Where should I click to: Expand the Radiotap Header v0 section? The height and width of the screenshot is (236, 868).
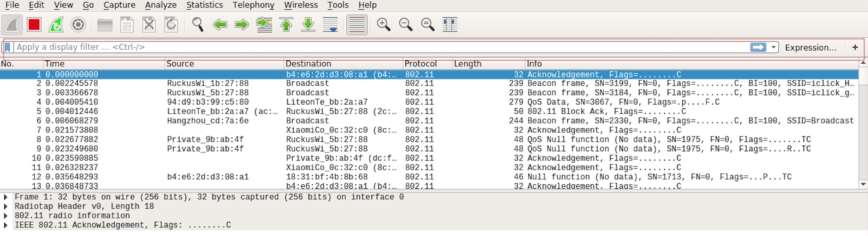pos(6,207)
